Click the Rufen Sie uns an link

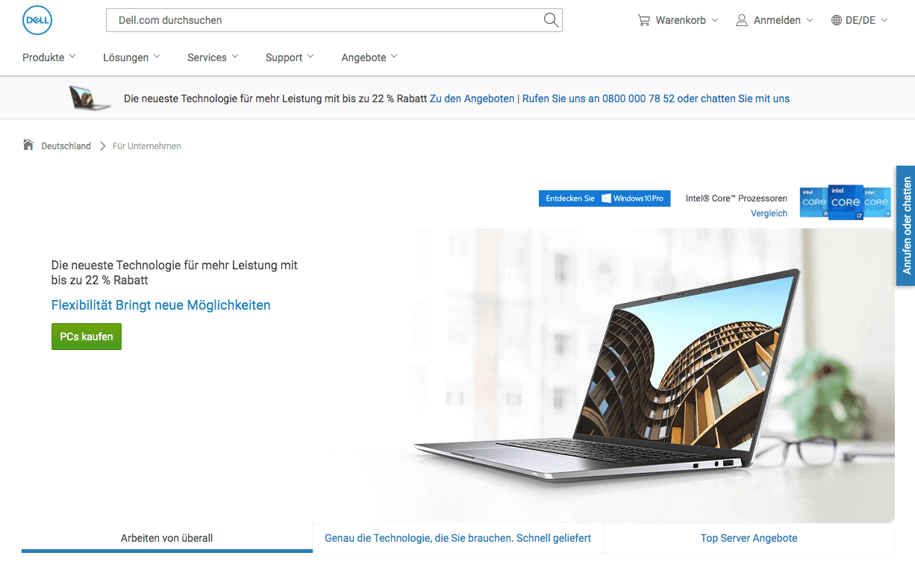click(x=656, y=98)
